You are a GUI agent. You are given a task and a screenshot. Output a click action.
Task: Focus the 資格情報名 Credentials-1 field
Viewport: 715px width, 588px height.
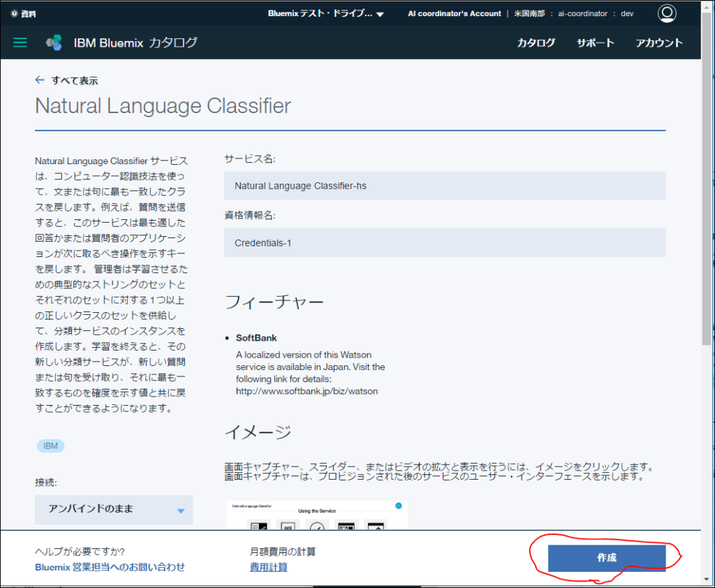tap(445, 243)
